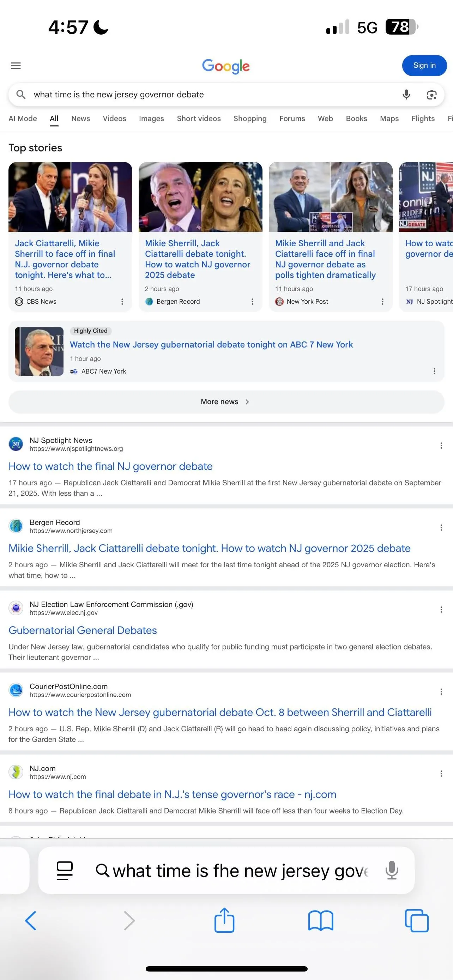The width and height of the screenshot is (453, 980).
Task: Expand More news section
Action: click(226, 402)
